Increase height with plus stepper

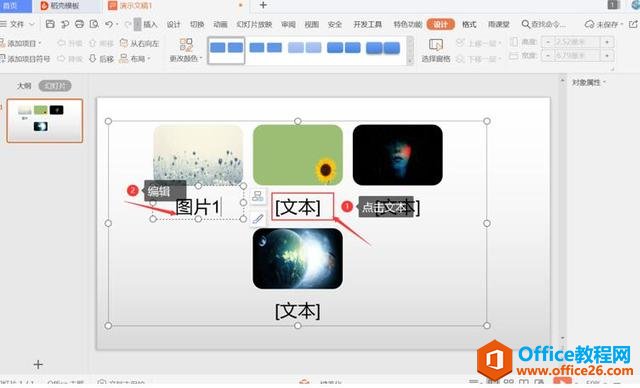click(607, 42)
